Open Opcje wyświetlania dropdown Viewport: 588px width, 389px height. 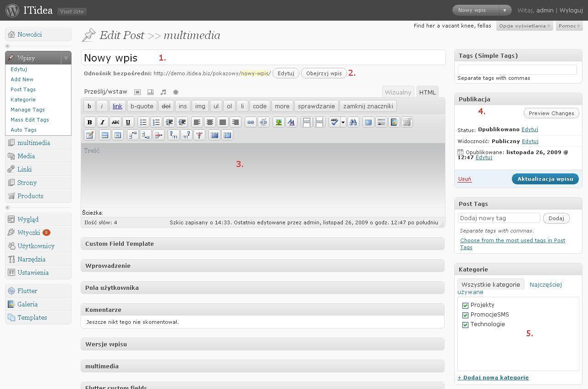coord(525,26)
